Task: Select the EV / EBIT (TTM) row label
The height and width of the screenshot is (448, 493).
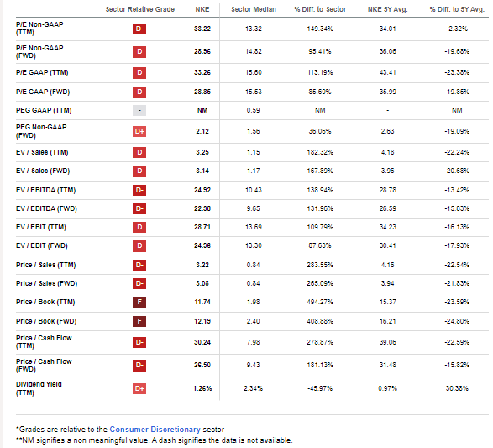Action: tap(41, 227)
